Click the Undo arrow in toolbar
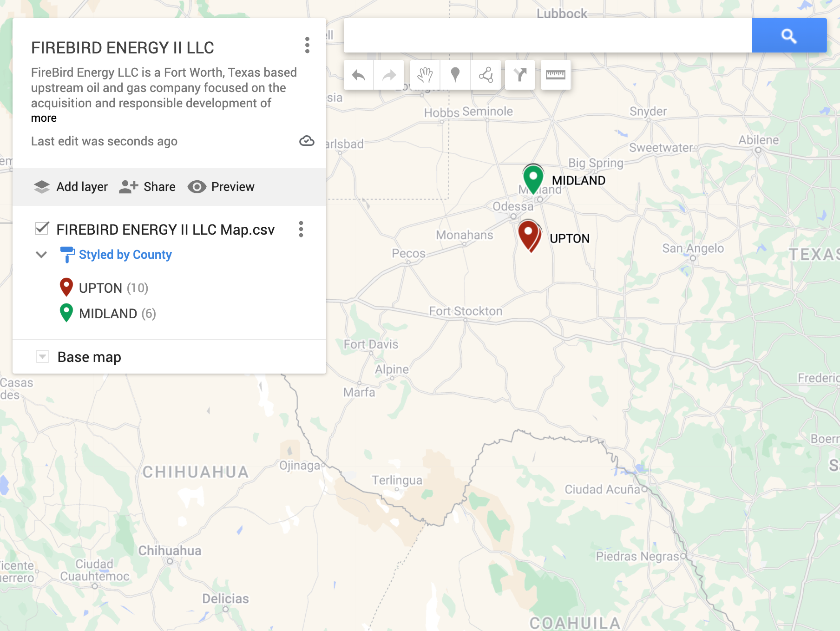The width and height of the screenshot is (840, 631). pyautogui.click(x=359, y=75)
